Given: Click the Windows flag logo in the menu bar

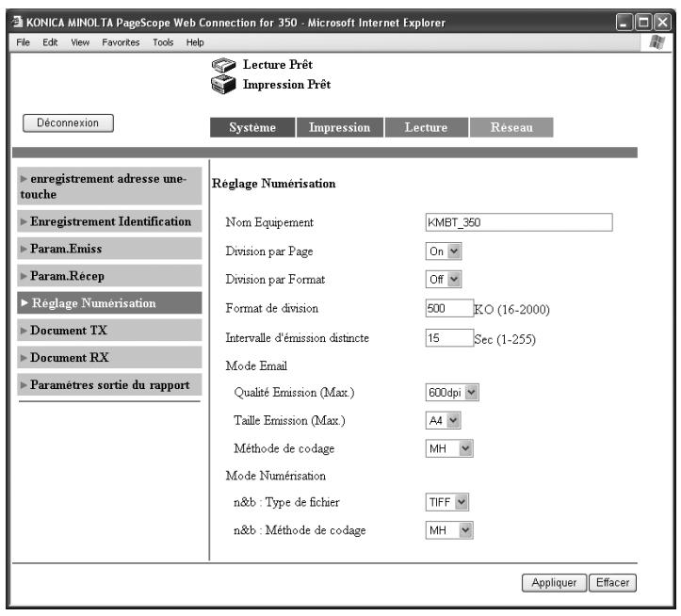Looking at the screenshot, I should [657, 42].
